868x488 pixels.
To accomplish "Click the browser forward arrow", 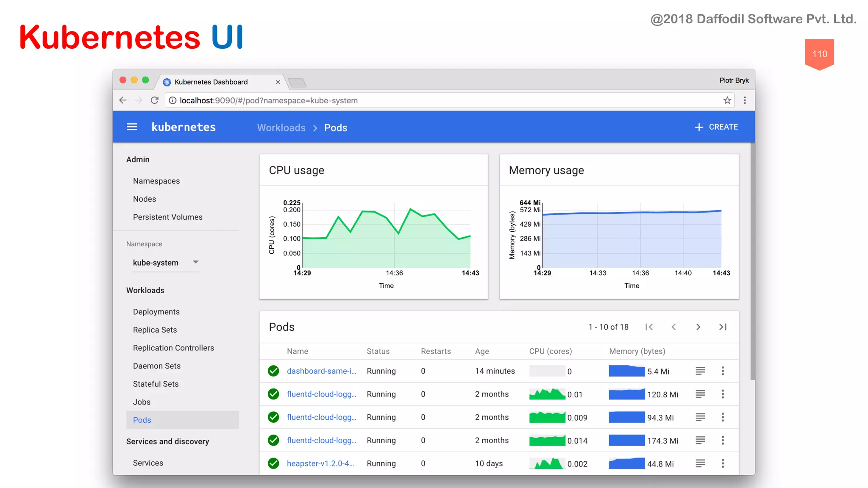I will pyautogui.click(x=139, y=100).
